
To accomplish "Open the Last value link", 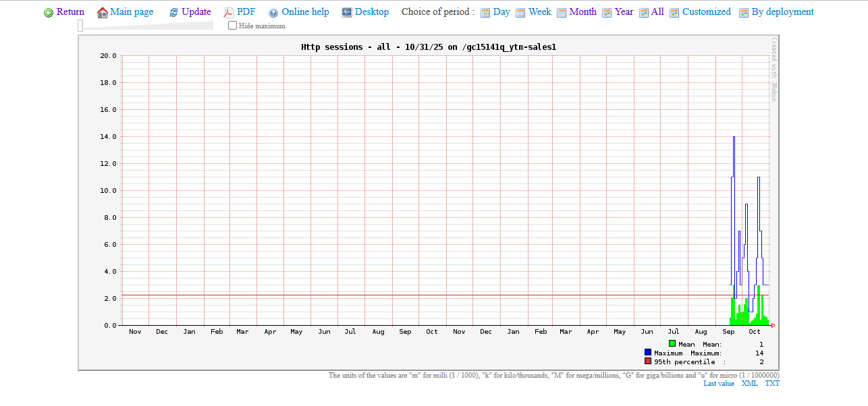I will (718, 384).
